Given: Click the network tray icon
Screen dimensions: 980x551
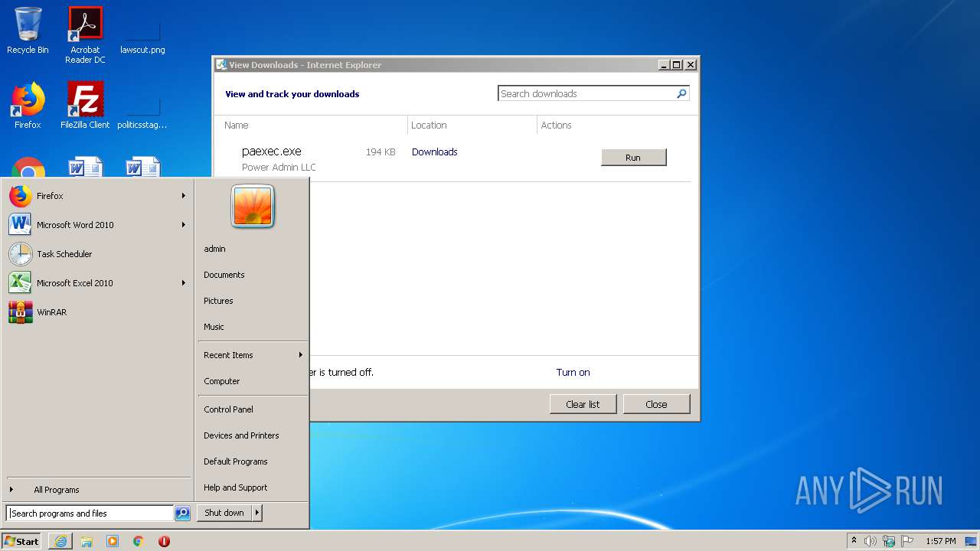Looking at the screenshot, I should click(x=889, y=541).
